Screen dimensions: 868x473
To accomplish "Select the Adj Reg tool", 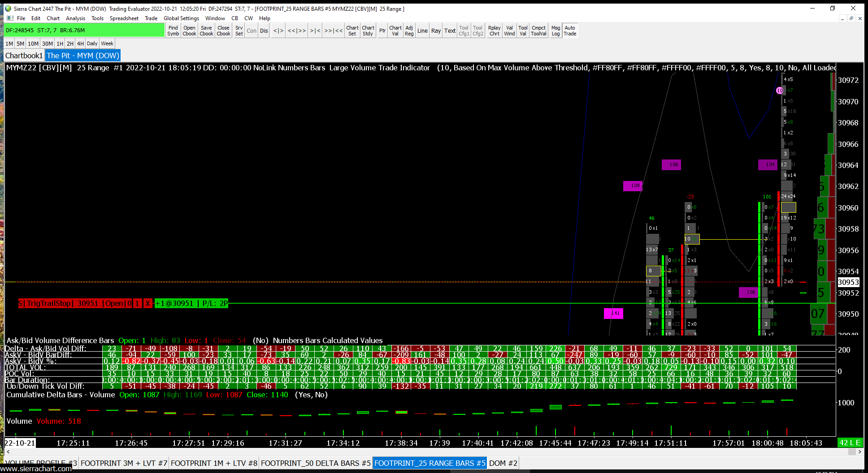I will coord(409,30).
